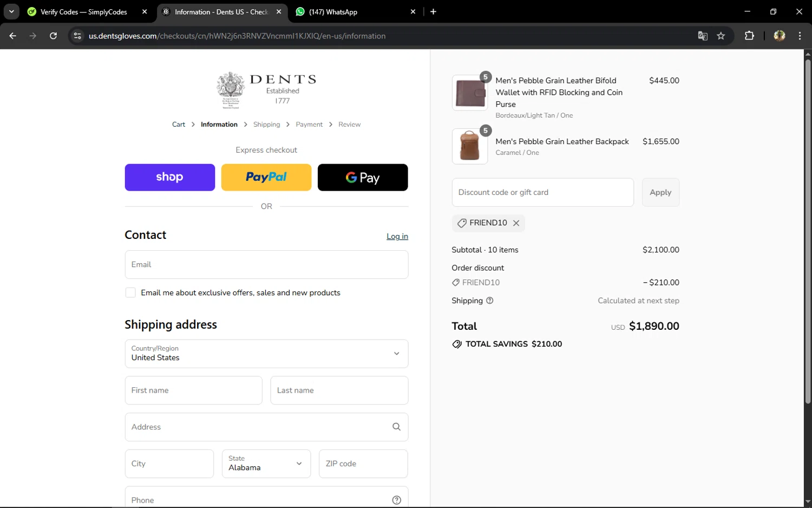812x508 pixels.
Task: Open Chrome's three-dot menu
Action: click(800, 36)
